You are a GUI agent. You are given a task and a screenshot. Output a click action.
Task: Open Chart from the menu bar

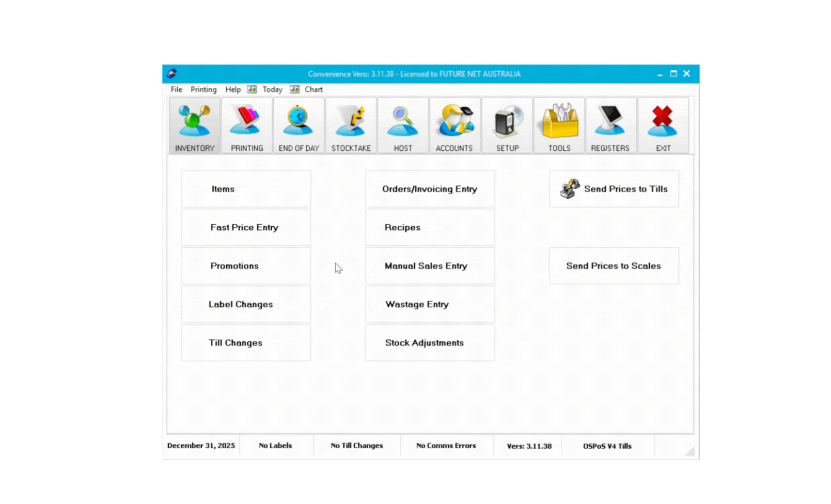click(x=313, y=89)
